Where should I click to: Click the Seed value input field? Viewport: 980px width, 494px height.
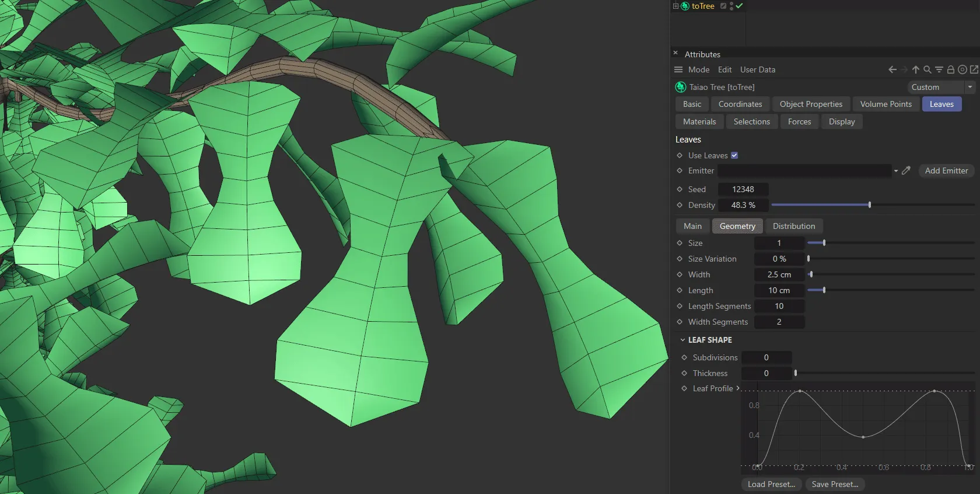(743, 189)
